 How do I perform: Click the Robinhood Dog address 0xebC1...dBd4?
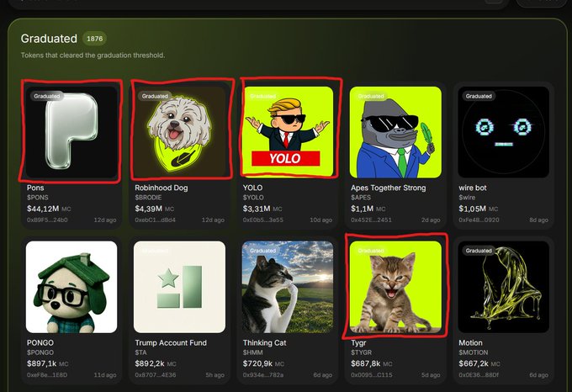point(155,220)
